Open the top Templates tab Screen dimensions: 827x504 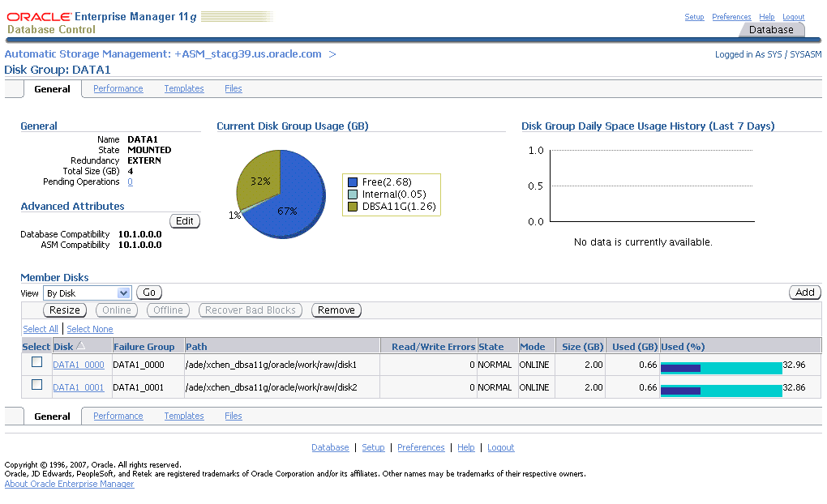184,89
